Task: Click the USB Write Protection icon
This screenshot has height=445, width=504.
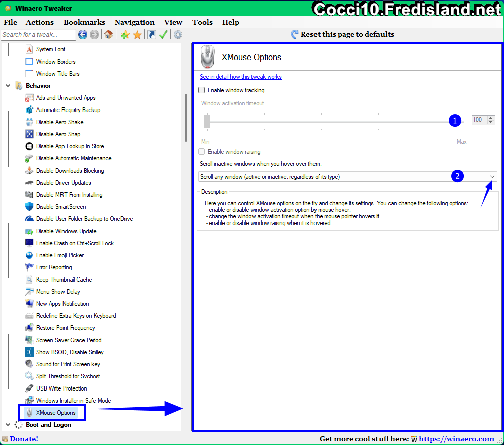Action: point(29,388)
